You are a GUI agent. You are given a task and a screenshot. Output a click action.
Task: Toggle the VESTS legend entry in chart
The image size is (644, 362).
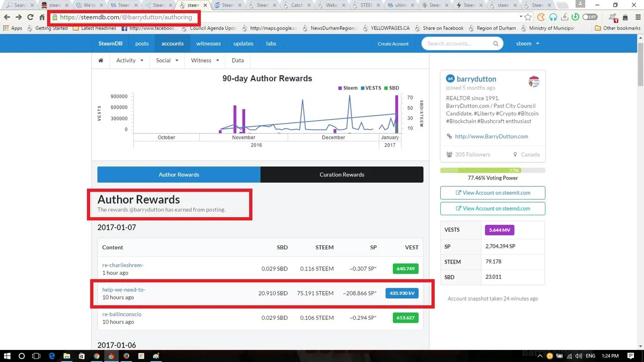[x=371, y=88]
